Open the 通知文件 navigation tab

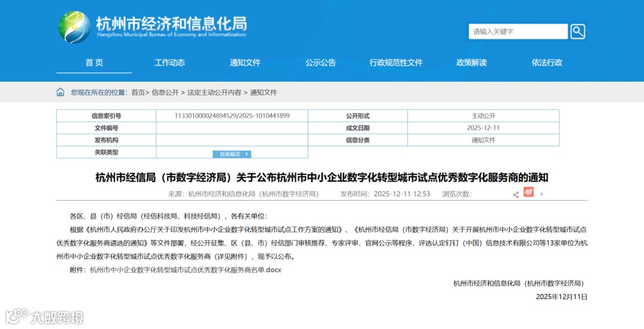pyautogui.click(x=245, y=63)
